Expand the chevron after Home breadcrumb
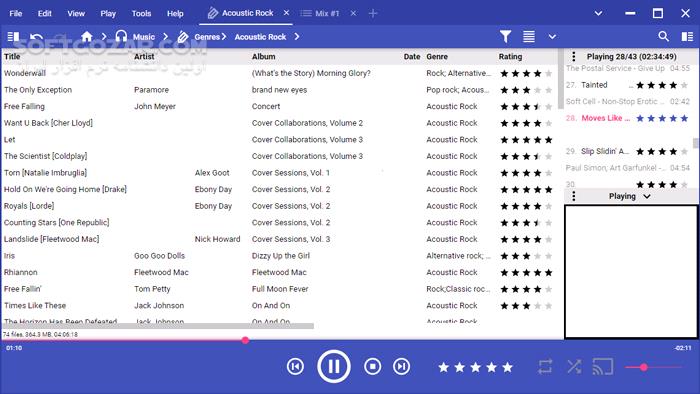 point(104,37)
